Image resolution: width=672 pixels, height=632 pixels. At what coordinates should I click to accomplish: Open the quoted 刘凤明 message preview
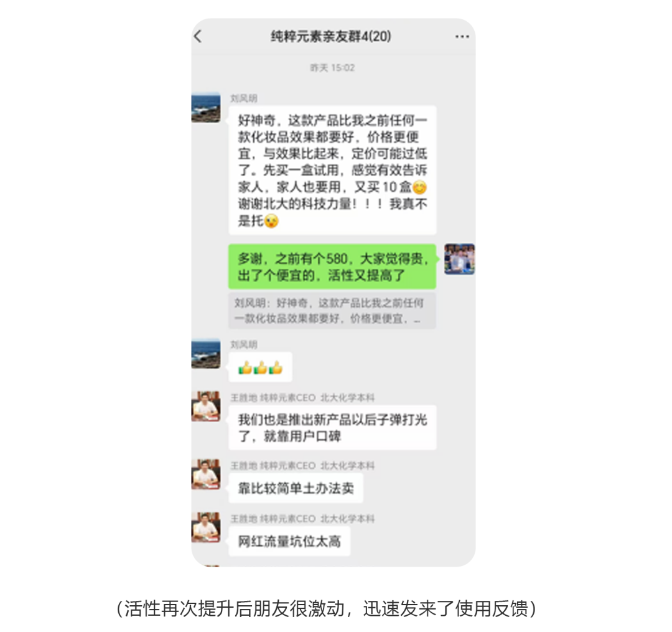click(332, 311)
